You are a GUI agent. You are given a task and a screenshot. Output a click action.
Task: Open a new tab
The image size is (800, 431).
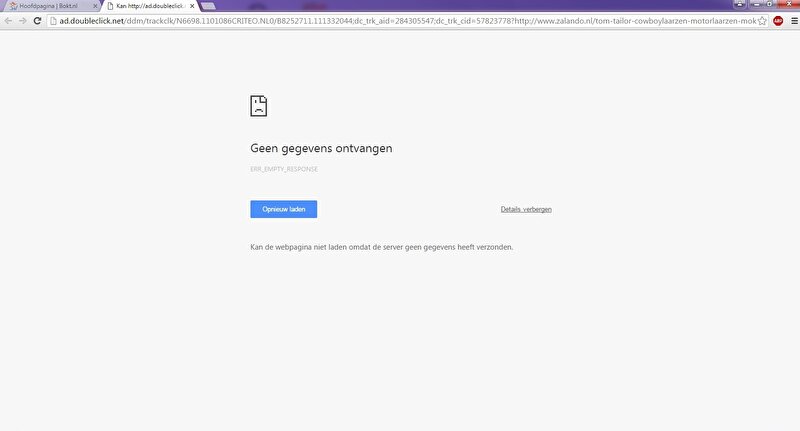pyautogui.click(x=208, y=6)
